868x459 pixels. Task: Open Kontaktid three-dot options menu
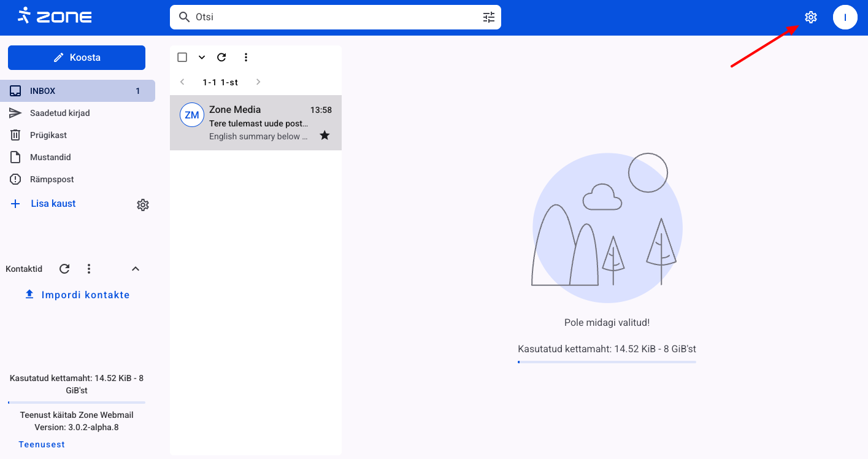[x=89, y=269]
